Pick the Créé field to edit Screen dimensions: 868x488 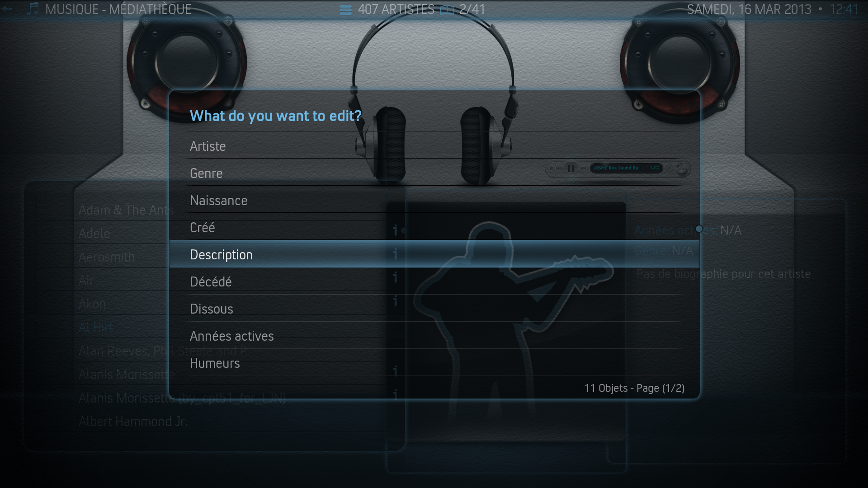(434, 227)
